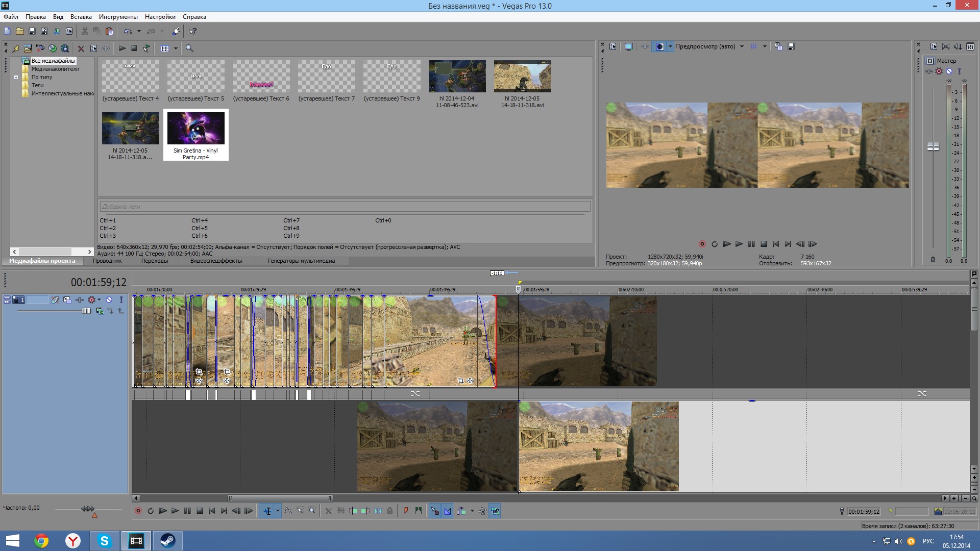Image resolution: width=980 pixels, height=551 pixels.
Task: Click the interactive tutorials hand icon
Action: 176,31
